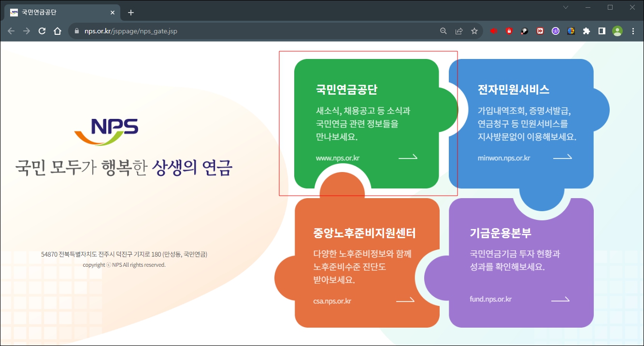
Task: Reload the current page
Action: [x=42, y=31]
